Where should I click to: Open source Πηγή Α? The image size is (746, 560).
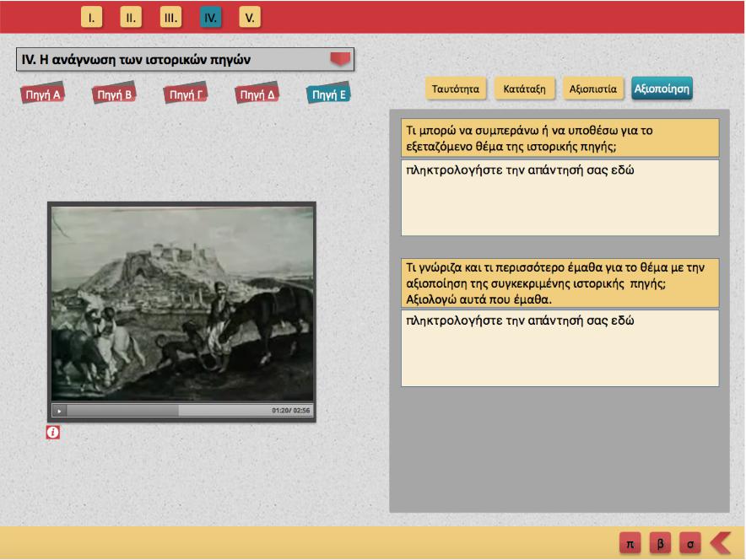[x=42, y=94]
